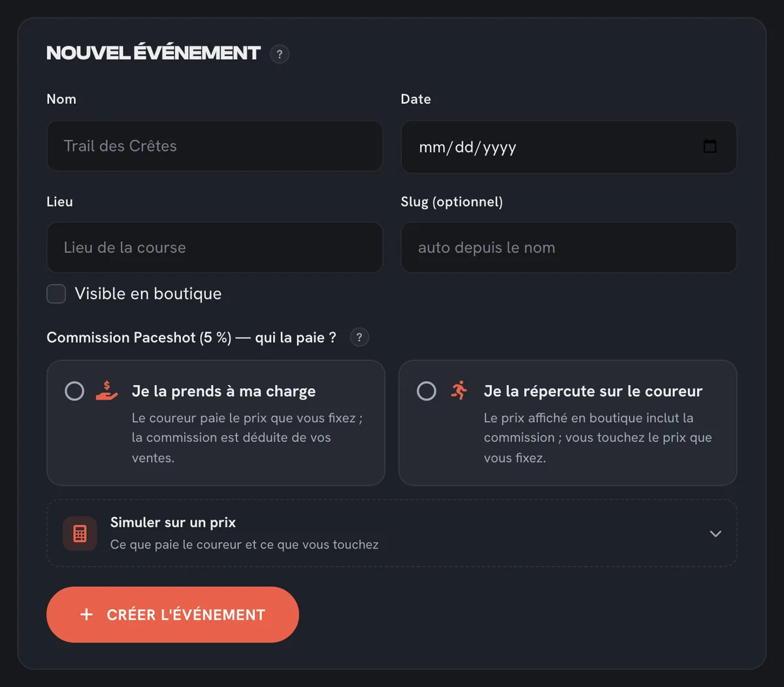This screenshot has height=687, width=784.
Task: Click the running person icon on second card
Action: tap(459, 390)
